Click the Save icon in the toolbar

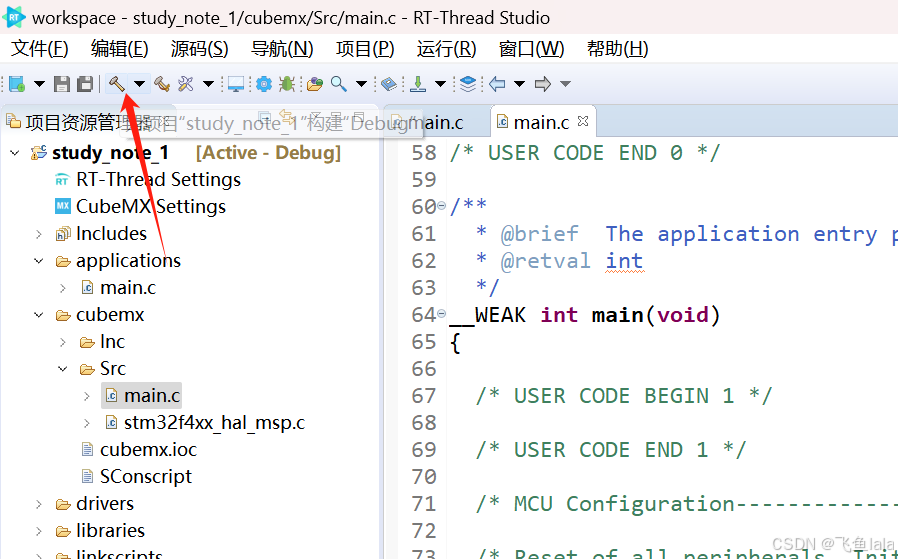(62, 84)
